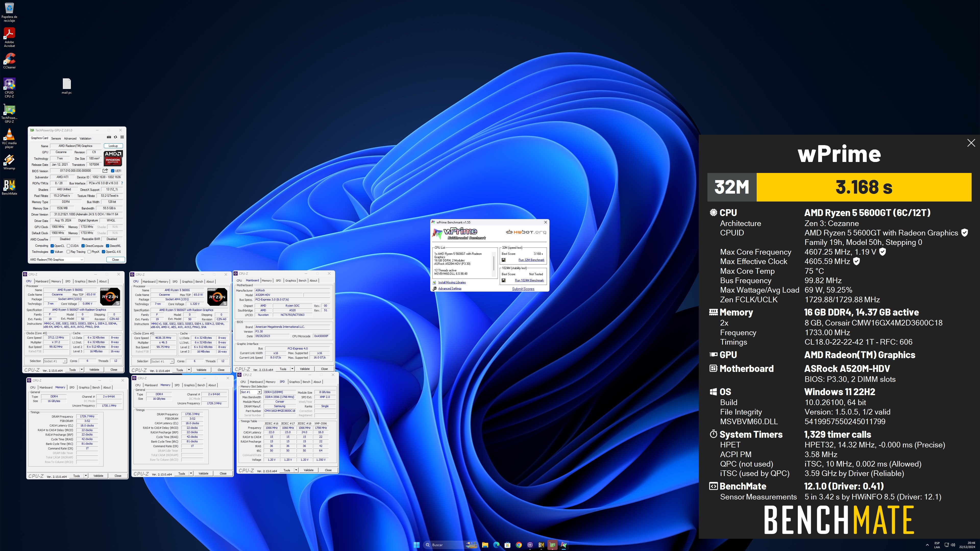980x551 pixels.
Task: Select the VLC media player desktop icon
Action: pyautogui.click(x=9, y=138)
